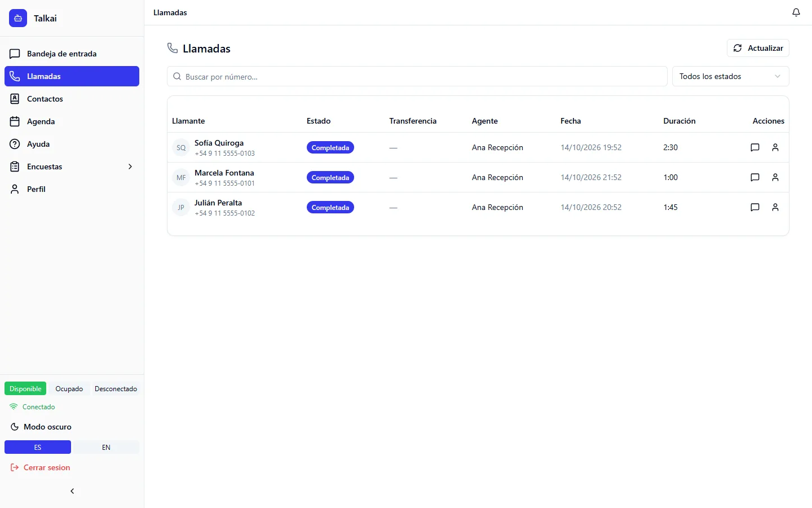The width and height of the screenshot is (812, 508).
Task: Toggle Modo oscuro
Action: click(x=41, y=427)
